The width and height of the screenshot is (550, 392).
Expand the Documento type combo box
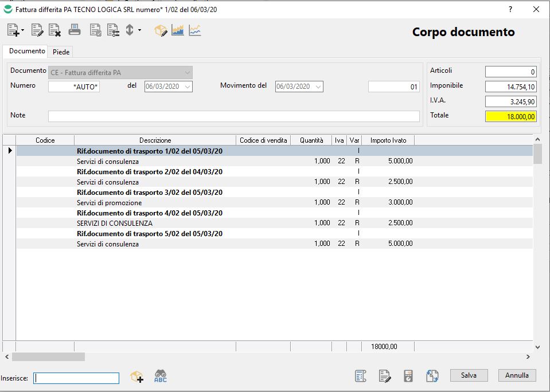(187, 73)
